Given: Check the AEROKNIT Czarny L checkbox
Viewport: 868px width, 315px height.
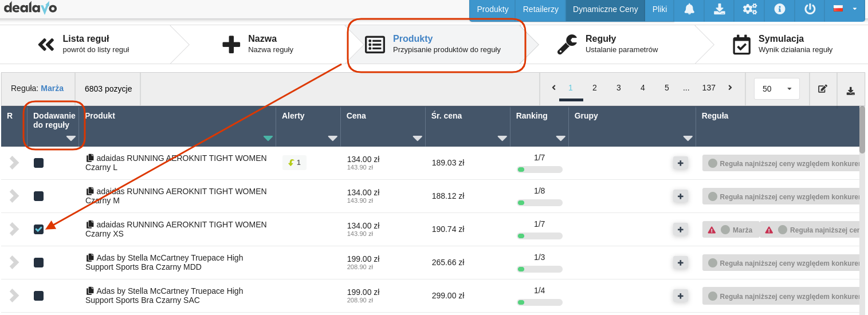Looking at the screenshot, I should tap(38, 163).
